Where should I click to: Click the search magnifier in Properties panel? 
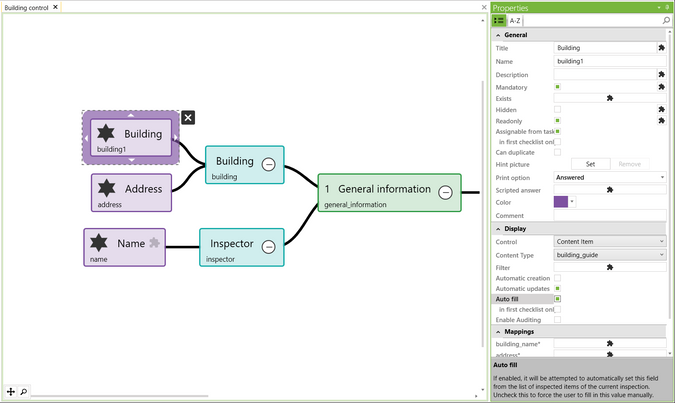click(666, 20)
